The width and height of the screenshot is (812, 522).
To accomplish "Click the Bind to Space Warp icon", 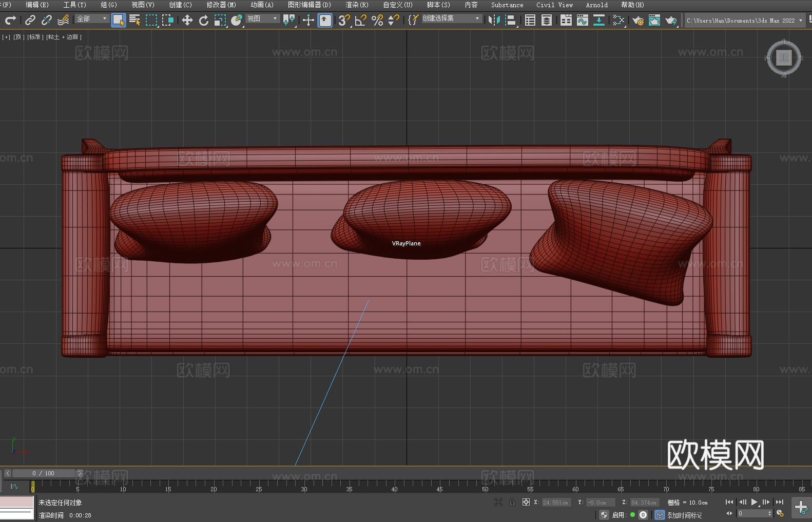I will click(63, 20).
